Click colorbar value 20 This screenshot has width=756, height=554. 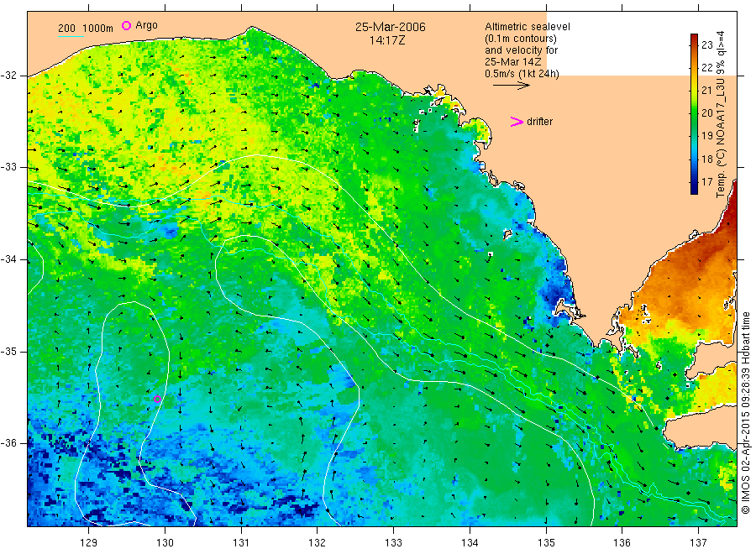[706, 112]
